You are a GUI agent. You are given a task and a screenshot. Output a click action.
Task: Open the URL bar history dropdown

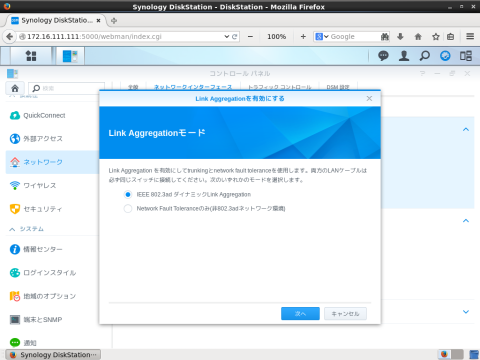[227, 37]
